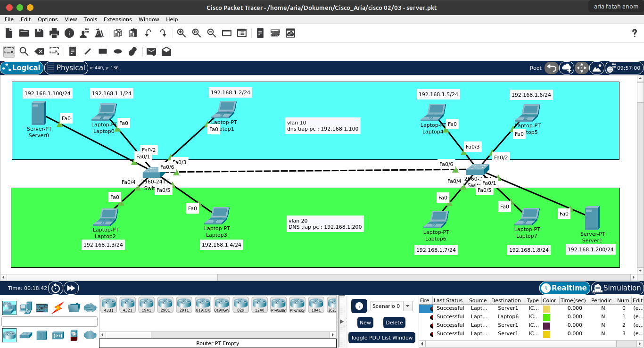Select the Place Note tool

pyautogui.click(x=73, y=51)
